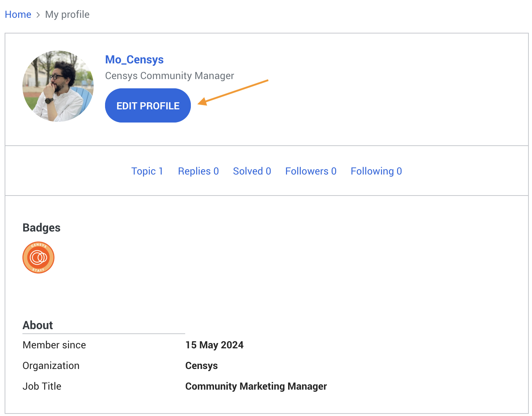Switch to the Solved 0 tab

[252, 171]
